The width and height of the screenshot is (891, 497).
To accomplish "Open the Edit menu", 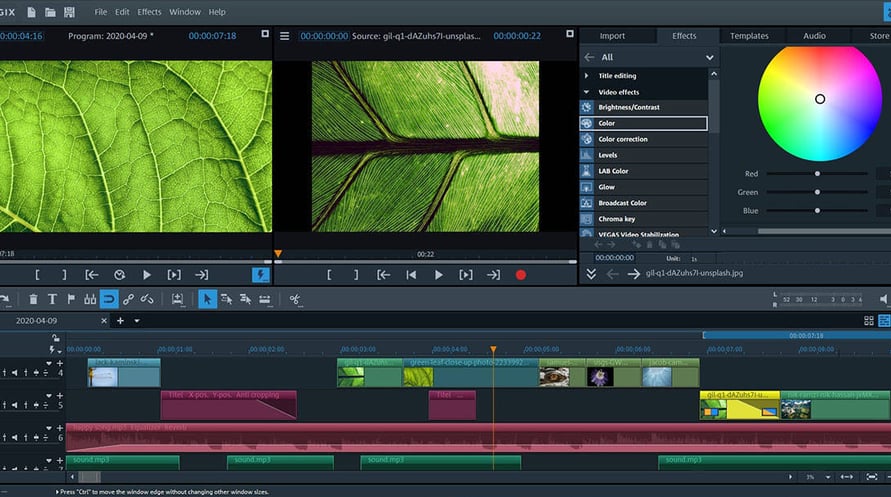I will (122, 12).
